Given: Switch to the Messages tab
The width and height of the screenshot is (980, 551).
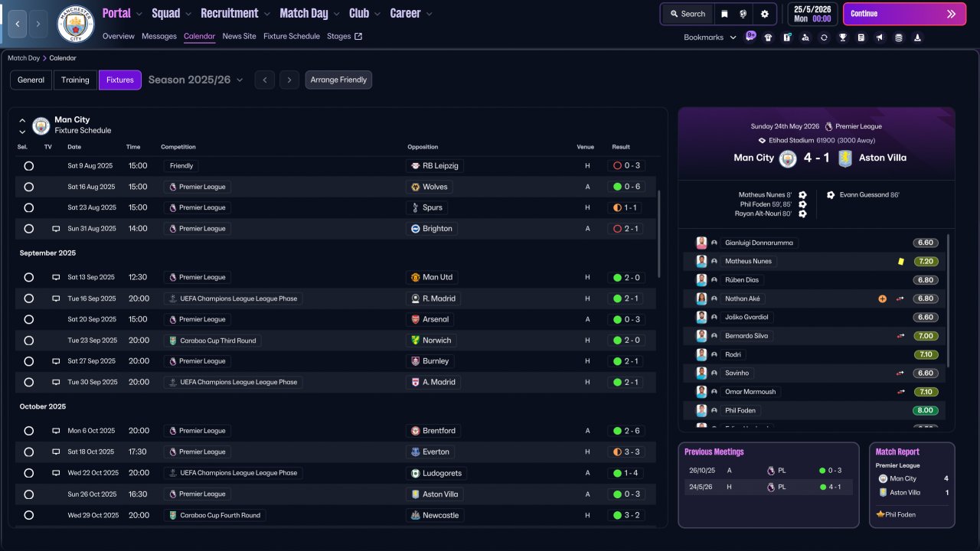Looking at the screenshot, I should coord(159,37).
